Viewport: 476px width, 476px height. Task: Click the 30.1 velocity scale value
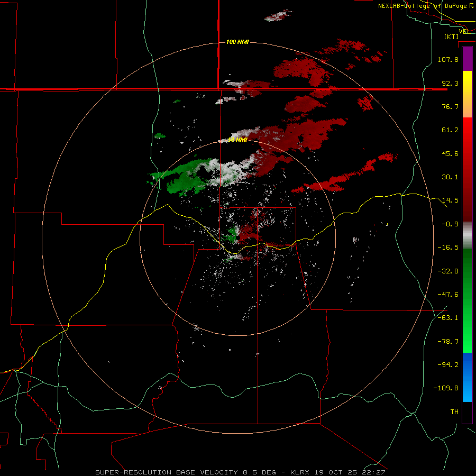click(450, 177)
